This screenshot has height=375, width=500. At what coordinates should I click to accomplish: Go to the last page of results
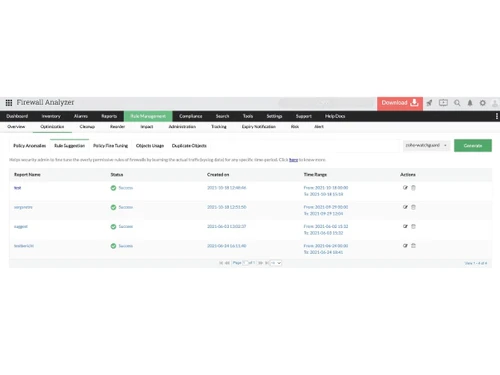(x=266, y=263)
